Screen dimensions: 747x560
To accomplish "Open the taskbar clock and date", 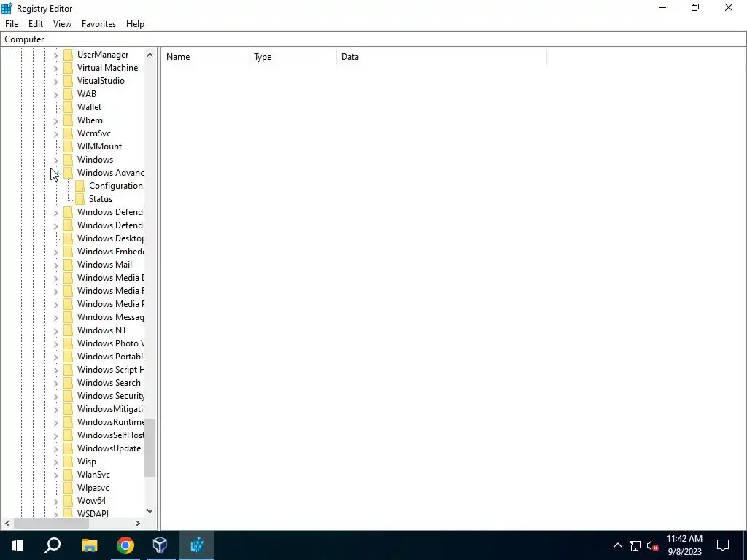I will pos(684,545).
